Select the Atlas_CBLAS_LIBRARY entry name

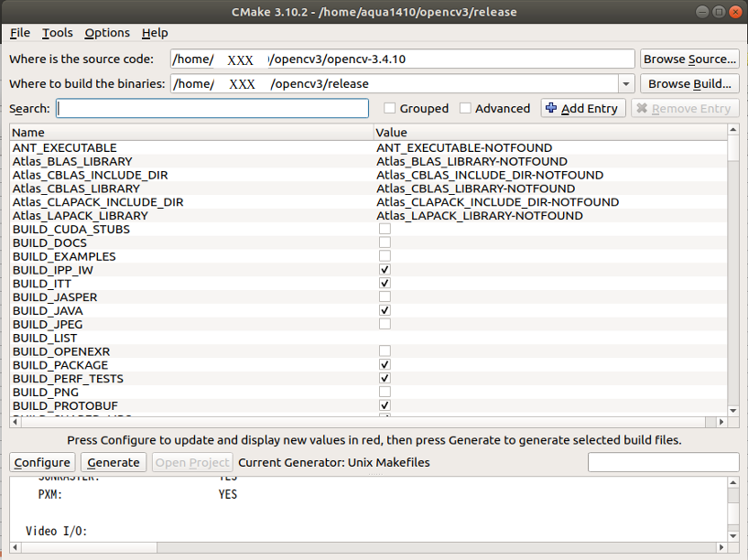click(76, 188)
